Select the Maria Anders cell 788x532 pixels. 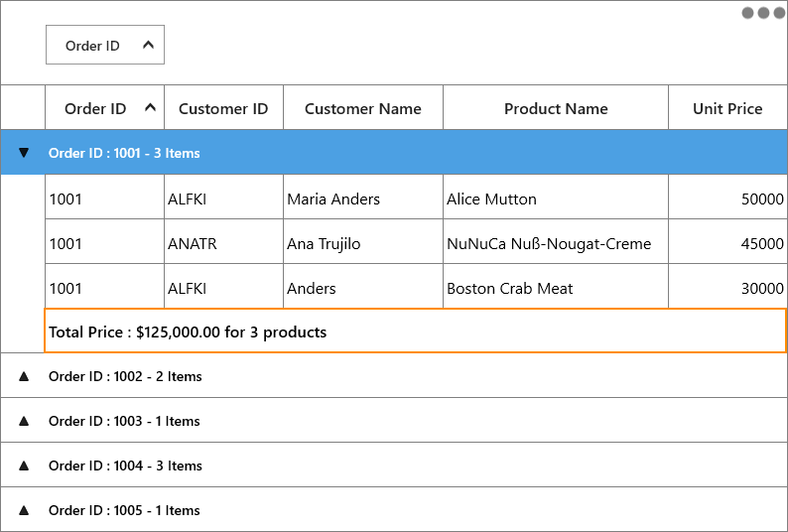tap(363, 197)
